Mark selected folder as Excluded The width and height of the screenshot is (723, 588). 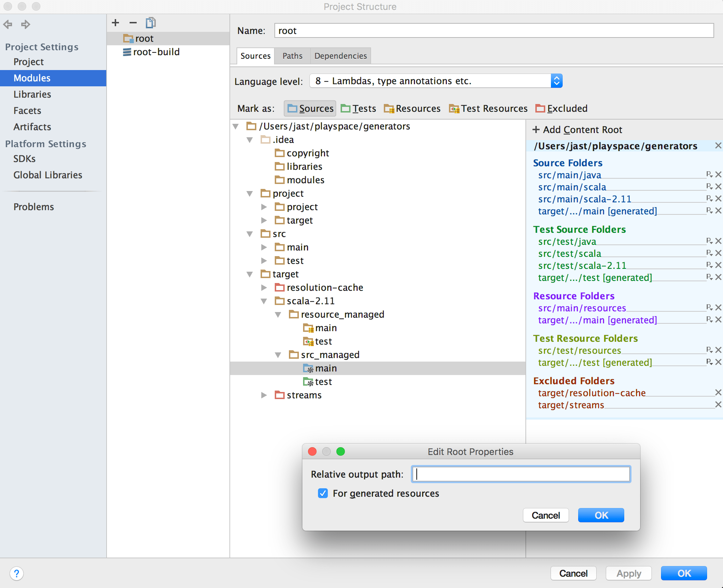[x=561, y=108]
